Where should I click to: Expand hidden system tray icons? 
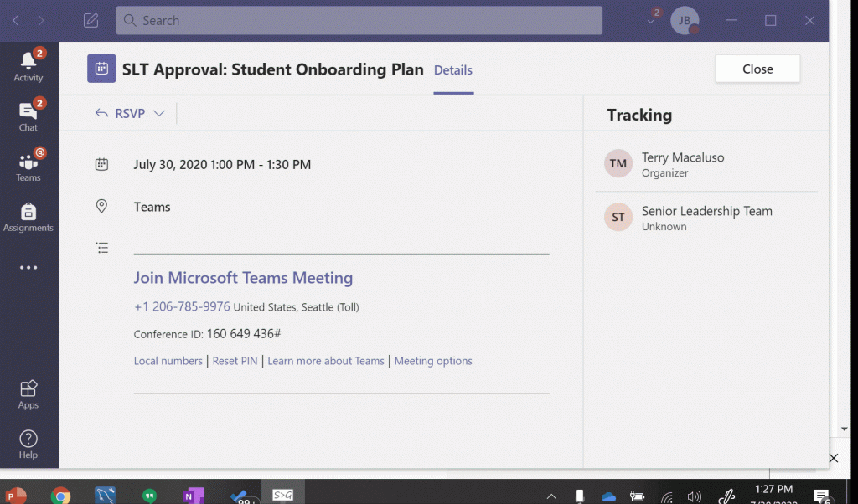click(x=551, y=496)
